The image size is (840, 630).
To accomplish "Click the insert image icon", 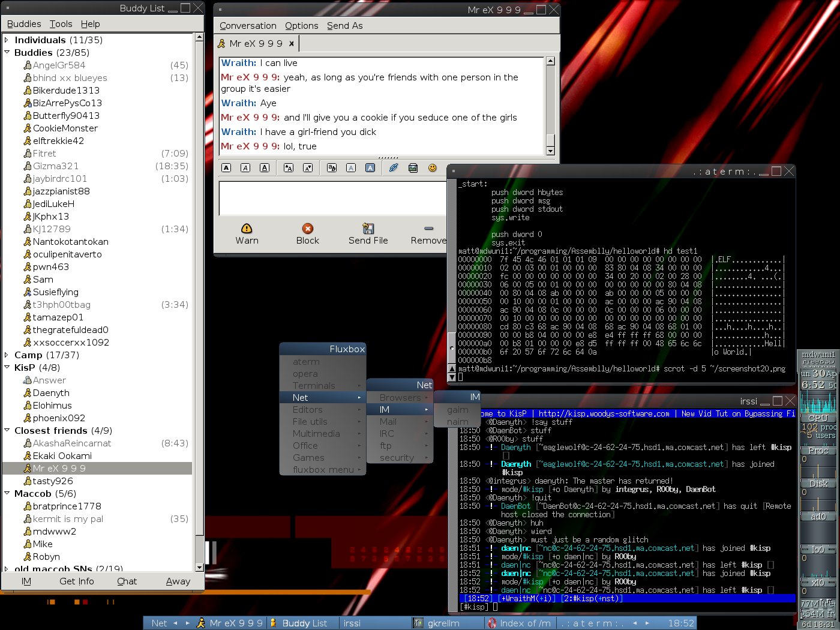I will click(x=413, y=168).
